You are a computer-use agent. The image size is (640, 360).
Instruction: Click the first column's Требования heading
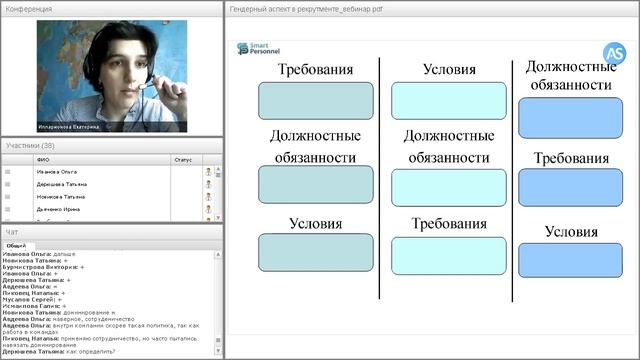point(316,69)
